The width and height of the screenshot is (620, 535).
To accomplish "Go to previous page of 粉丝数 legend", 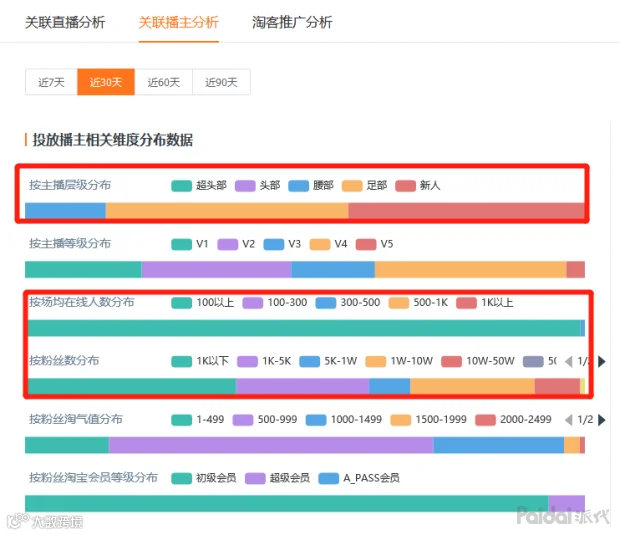I will 569,361.
